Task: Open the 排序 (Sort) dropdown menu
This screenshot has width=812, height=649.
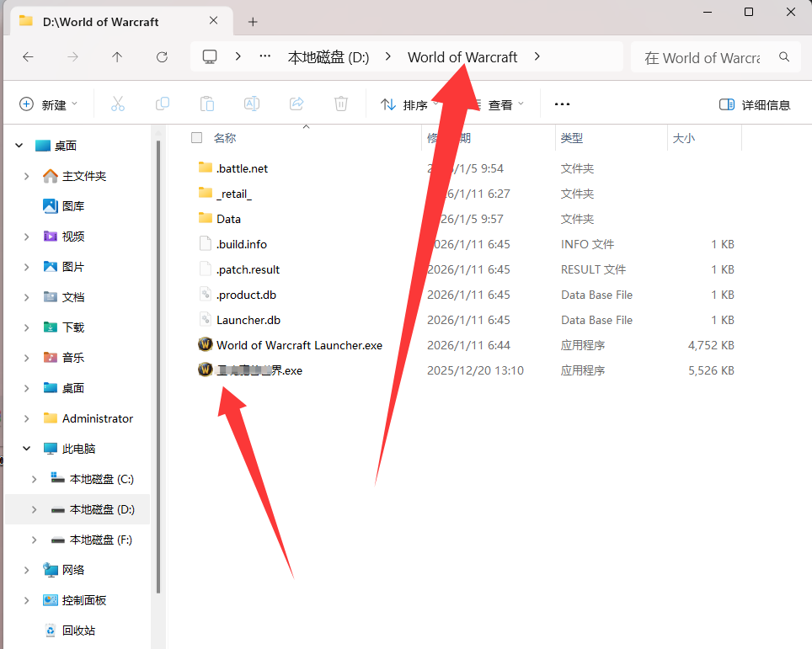Action: [407, 104]
